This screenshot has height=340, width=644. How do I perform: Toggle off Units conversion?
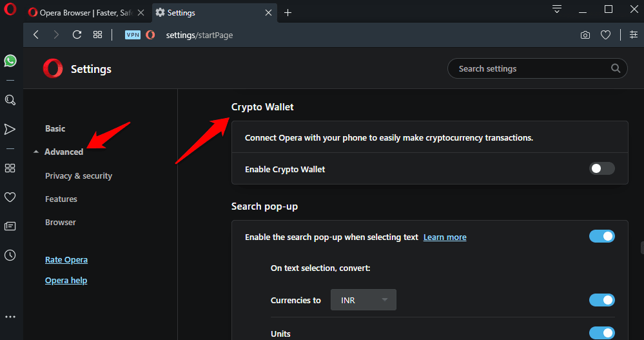(601, 333)
